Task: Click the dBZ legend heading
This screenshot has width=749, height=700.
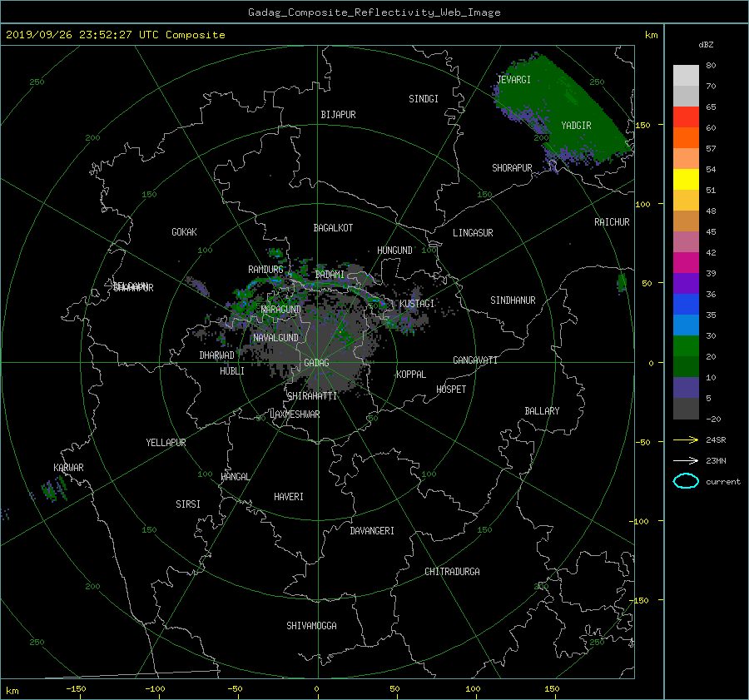Action: tap(706, 45)
